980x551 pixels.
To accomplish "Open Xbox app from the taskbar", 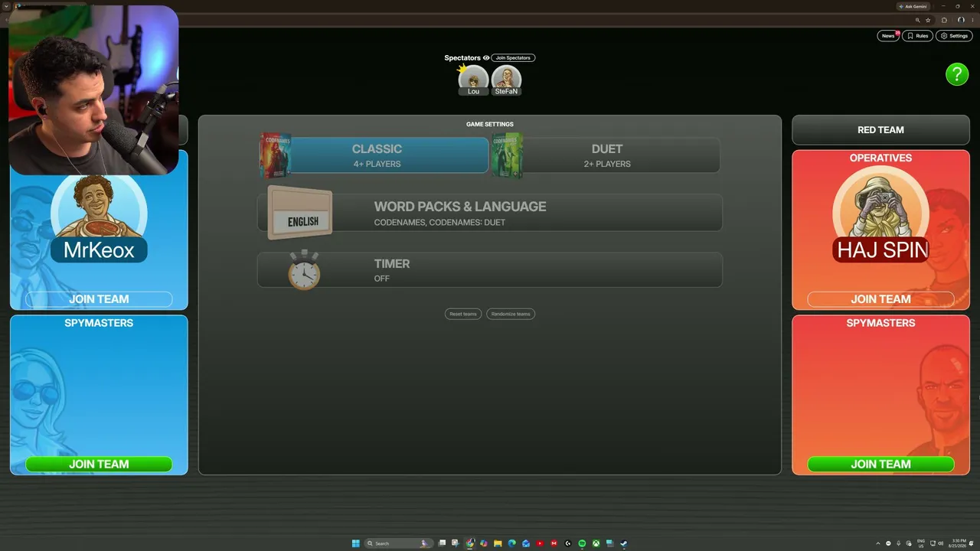I will point(596,543).
